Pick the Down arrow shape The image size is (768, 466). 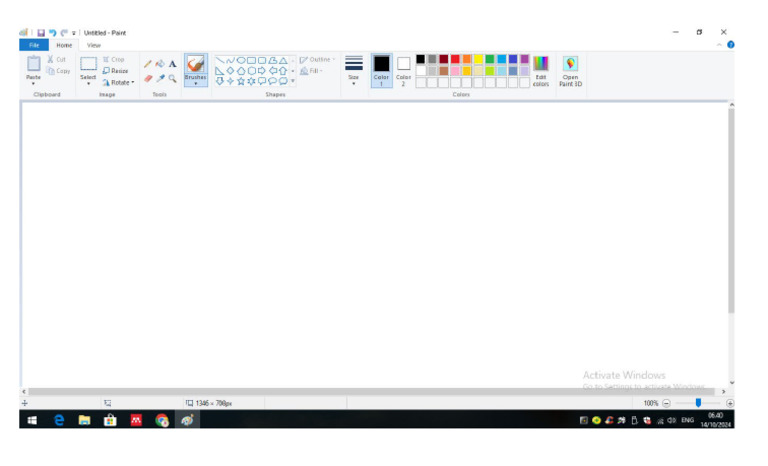pyautogui.click(x=220, y=81)
